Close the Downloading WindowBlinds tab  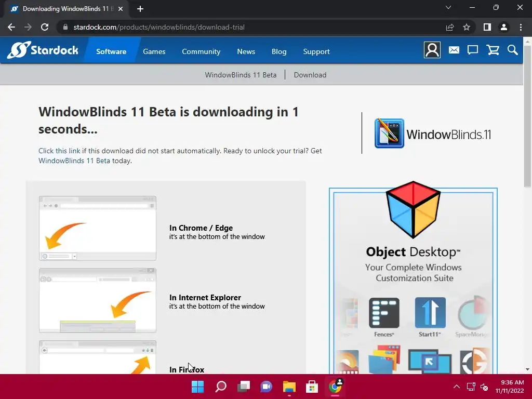(x=121, y=9)
